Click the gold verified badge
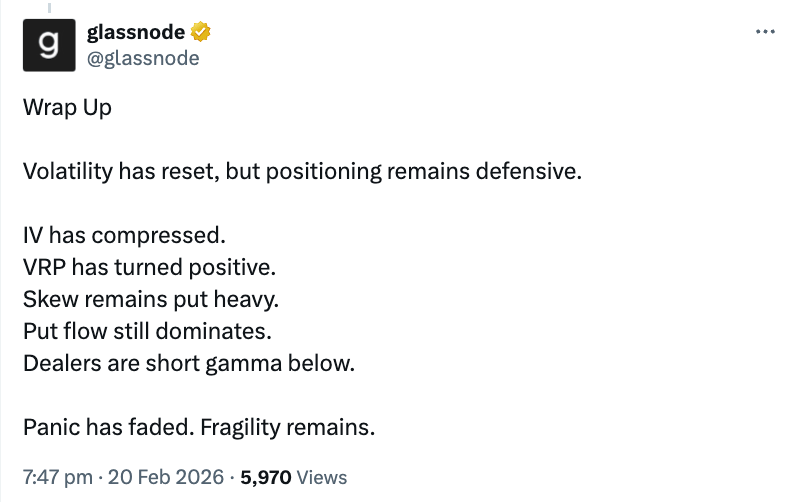Viewport: 798px width, 502px height. pyautogui.click(x=201, y=34)
